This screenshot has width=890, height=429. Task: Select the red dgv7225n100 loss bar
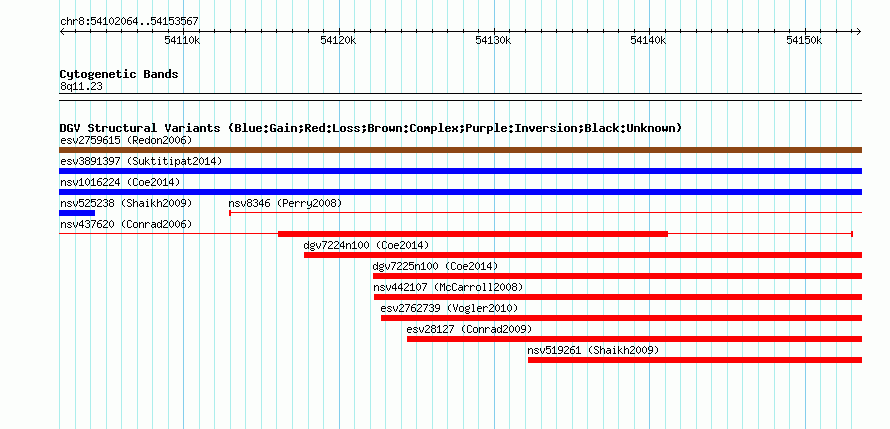[x=618, y=276]
